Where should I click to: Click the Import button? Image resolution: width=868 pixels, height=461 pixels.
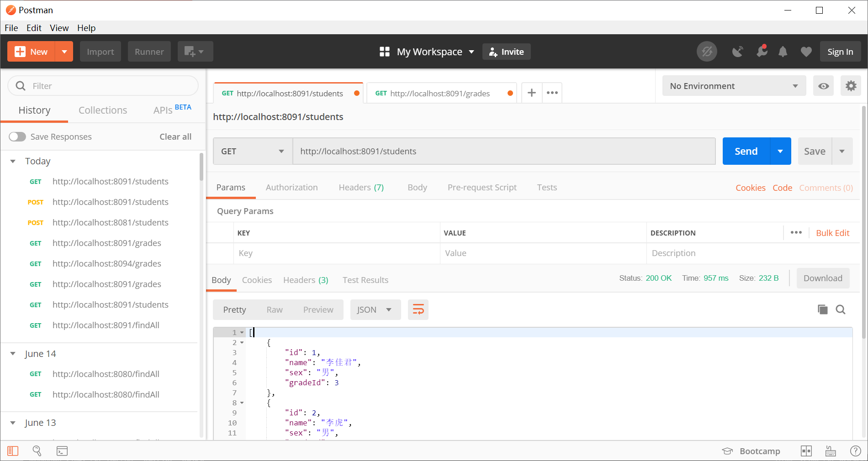[101, 52]
